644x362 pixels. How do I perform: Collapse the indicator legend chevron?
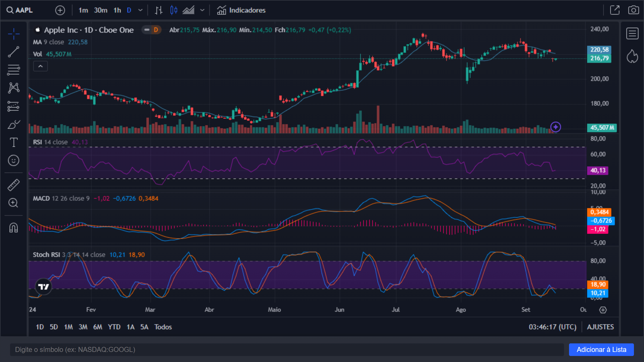[x=41, y=66]
